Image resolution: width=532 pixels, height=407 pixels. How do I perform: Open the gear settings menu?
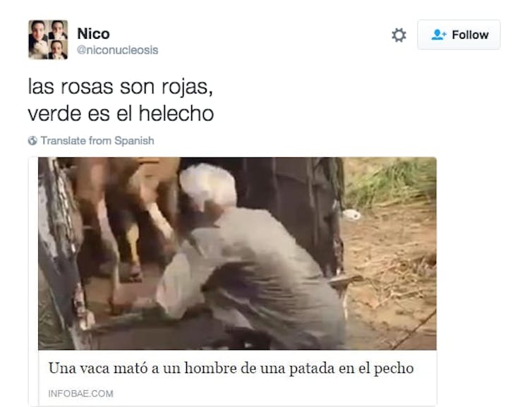(399, 35)
